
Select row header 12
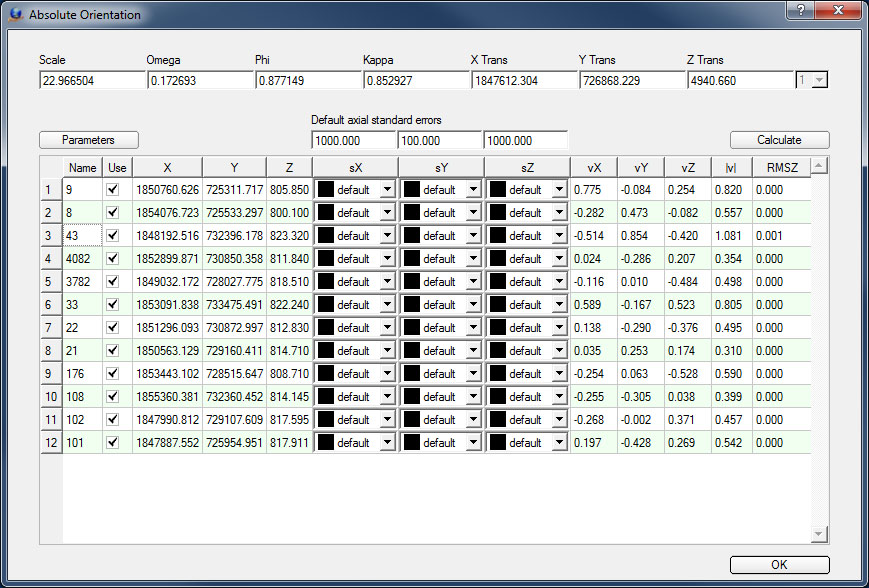[51, 443]
